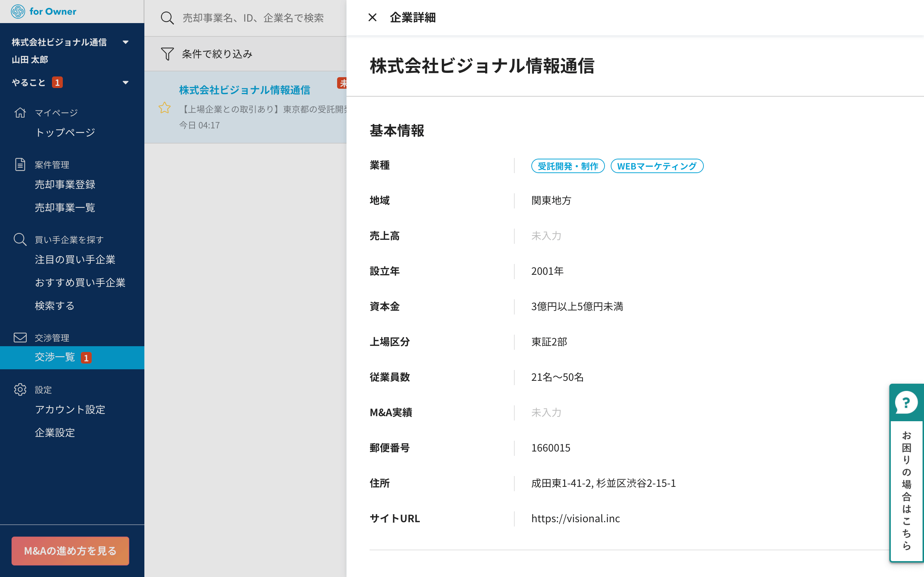Close the 企業詳細 panel
The image size is (924, 577).
pyautogui.click(x=372, y=18)
